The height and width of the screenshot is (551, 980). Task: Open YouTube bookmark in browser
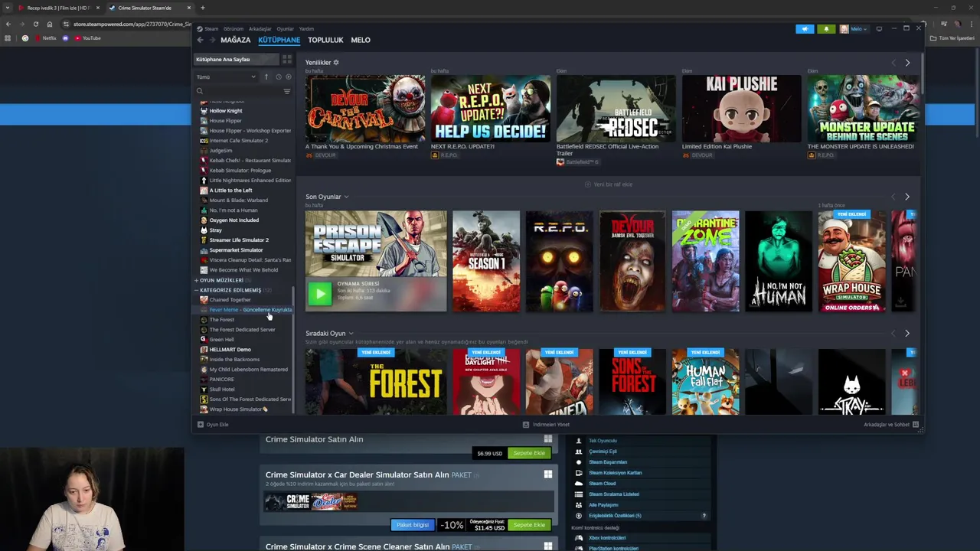[x=88, y=38]
